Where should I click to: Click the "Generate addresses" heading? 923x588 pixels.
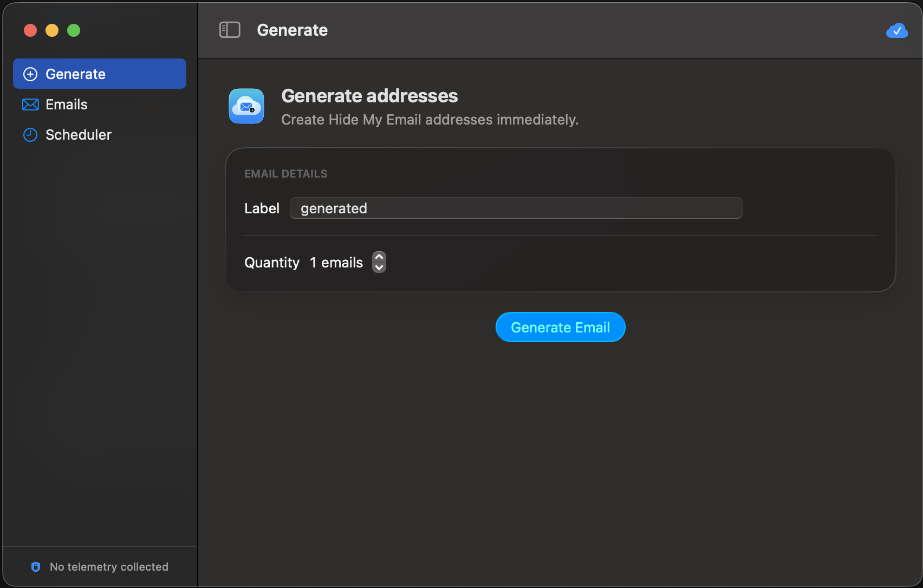[369, 96]
